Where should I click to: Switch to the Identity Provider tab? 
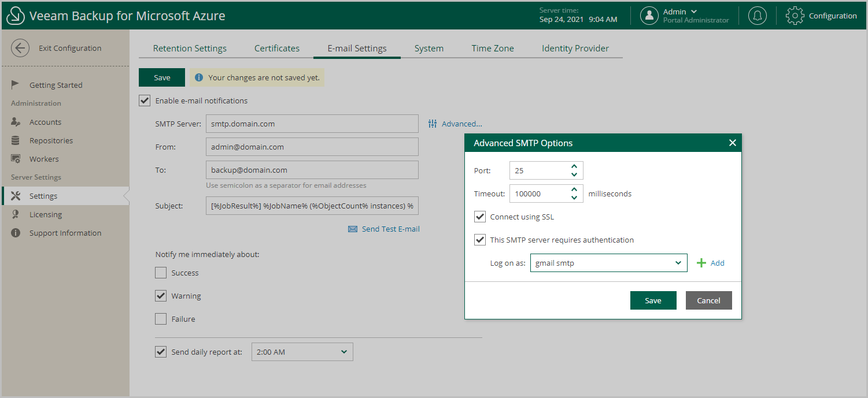coord(575,49)
